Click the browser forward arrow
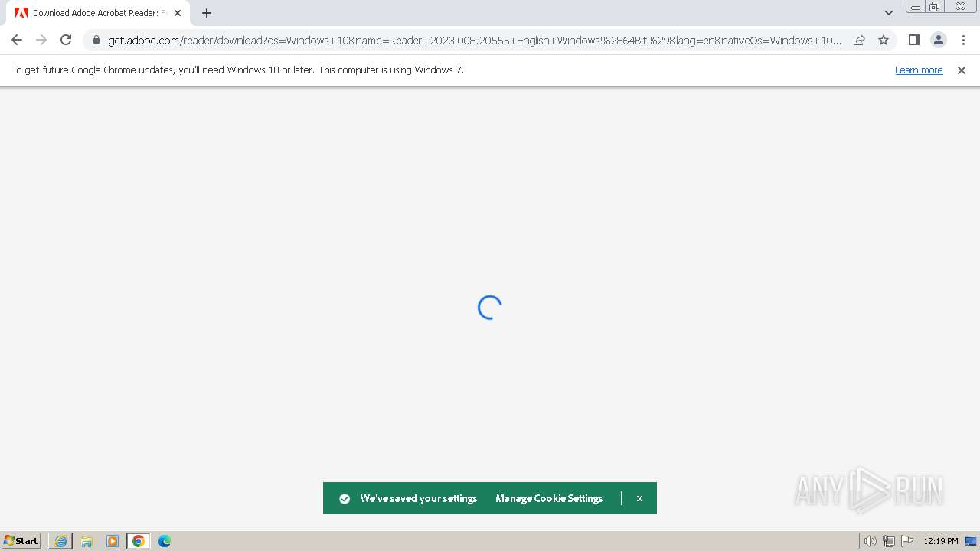Screen dimensions: 980x551 [41, 40]
